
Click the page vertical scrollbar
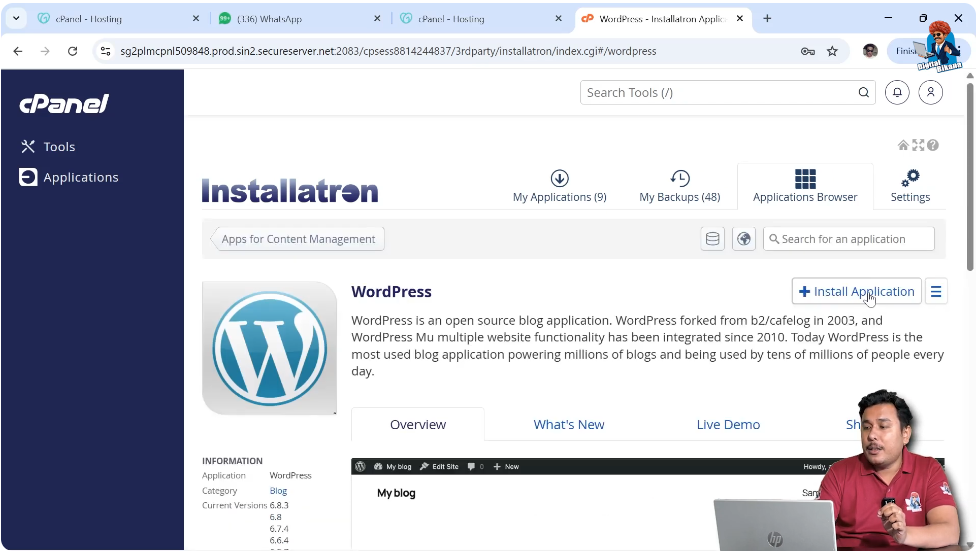[x=970, y=175]
